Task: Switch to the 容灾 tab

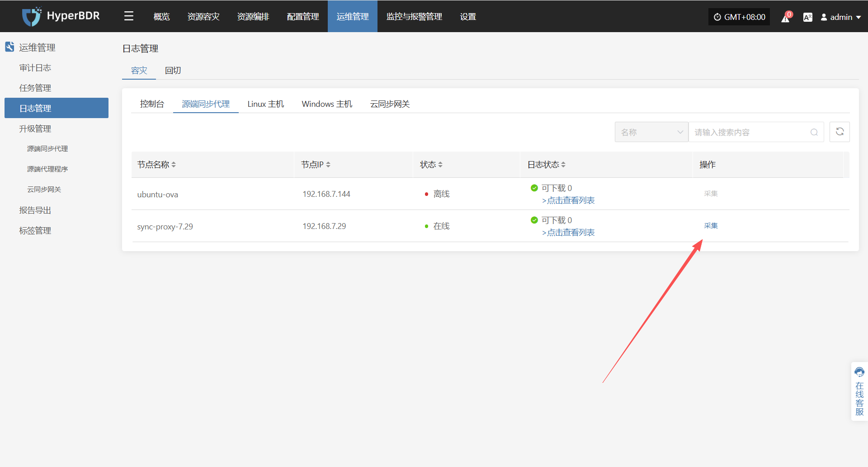Action: coord(139,71)
